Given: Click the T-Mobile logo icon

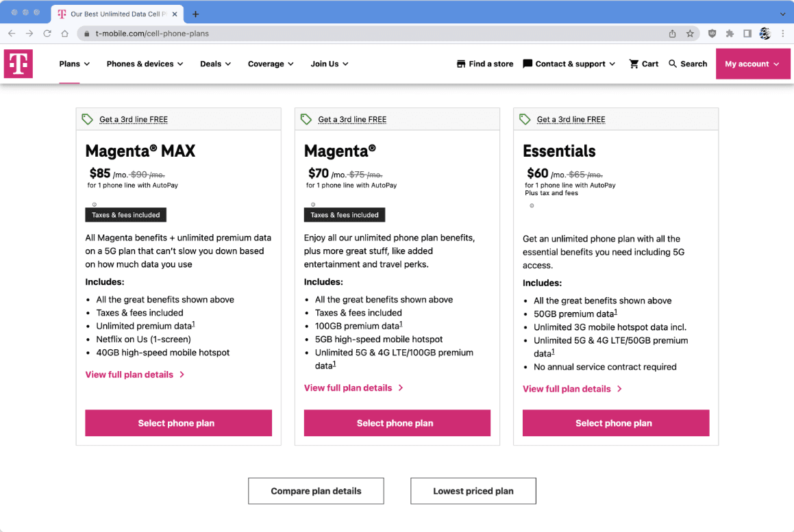Looking at the screenshot, I should [18, 64].
